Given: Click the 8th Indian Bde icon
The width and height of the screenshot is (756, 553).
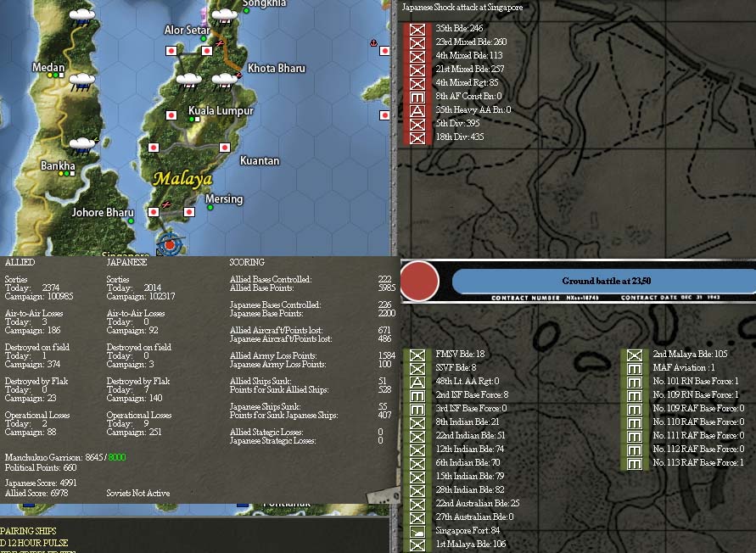Looking at the screenshot, I should [417, 423].
